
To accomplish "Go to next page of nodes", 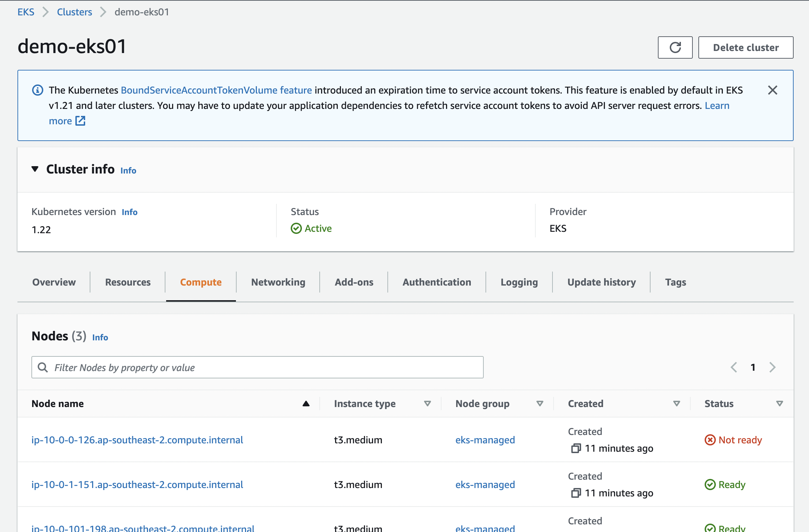I will tap(772, 367).
